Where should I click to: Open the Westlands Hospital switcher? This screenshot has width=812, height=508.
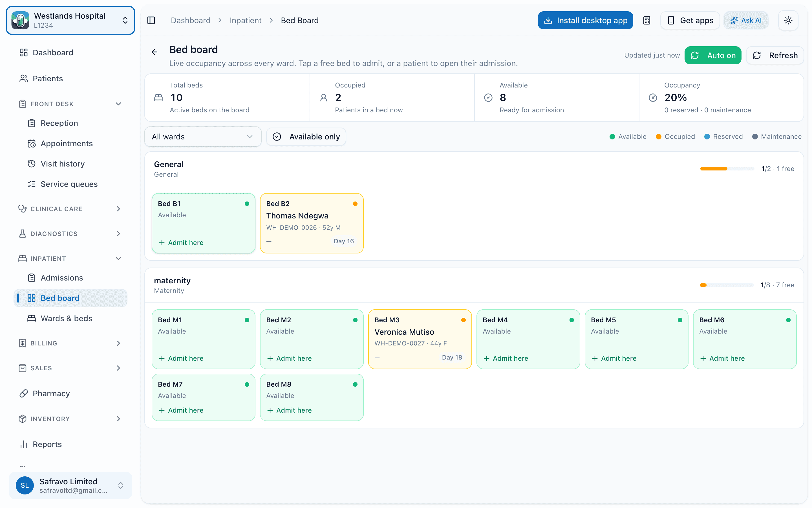pyautogui.click(x=70, y=21)
